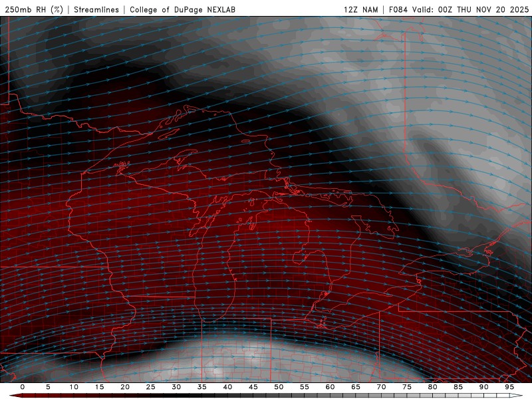Screen dimensions: 532x399
Task: Click the "60" value on the color scale
Action: (330, 387)
